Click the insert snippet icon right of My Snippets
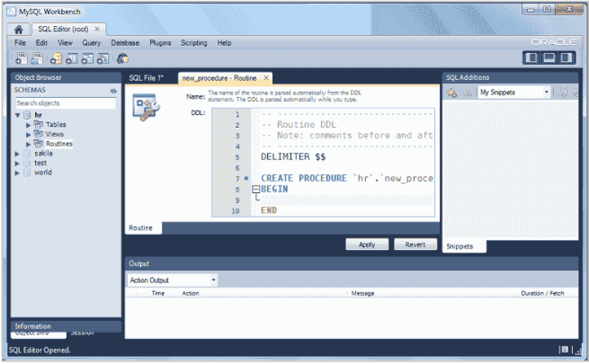Image resolution: width=589 pixels, height=364 pixels. tap(562, 93)
